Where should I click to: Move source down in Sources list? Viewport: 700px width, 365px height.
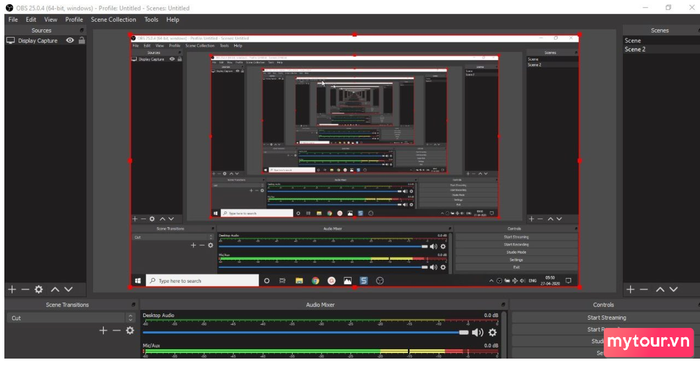click(x=68, y=289)
